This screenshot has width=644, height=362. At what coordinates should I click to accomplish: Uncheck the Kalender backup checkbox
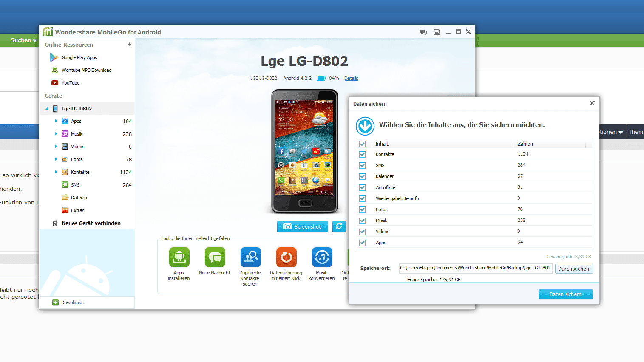[362, 177]
